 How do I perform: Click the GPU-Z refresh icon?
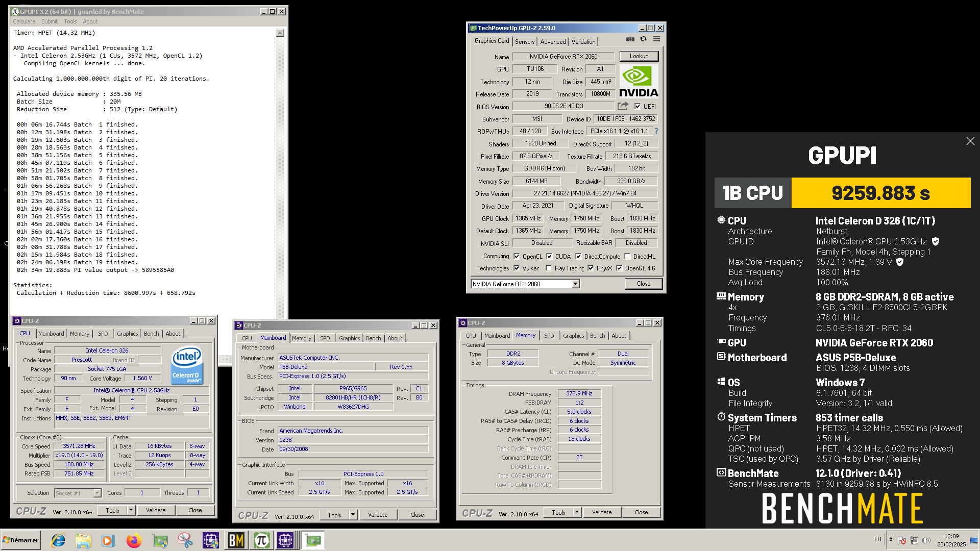[x=643, y=39]
